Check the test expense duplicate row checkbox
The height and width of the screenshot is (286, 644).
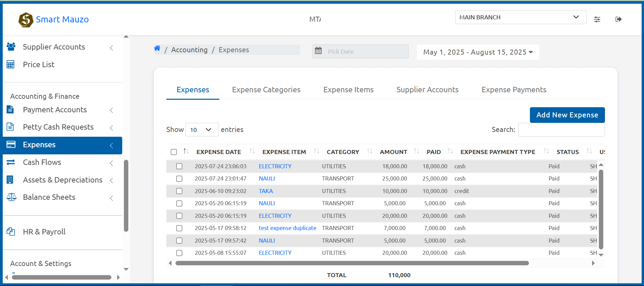[x=179, y=228]
